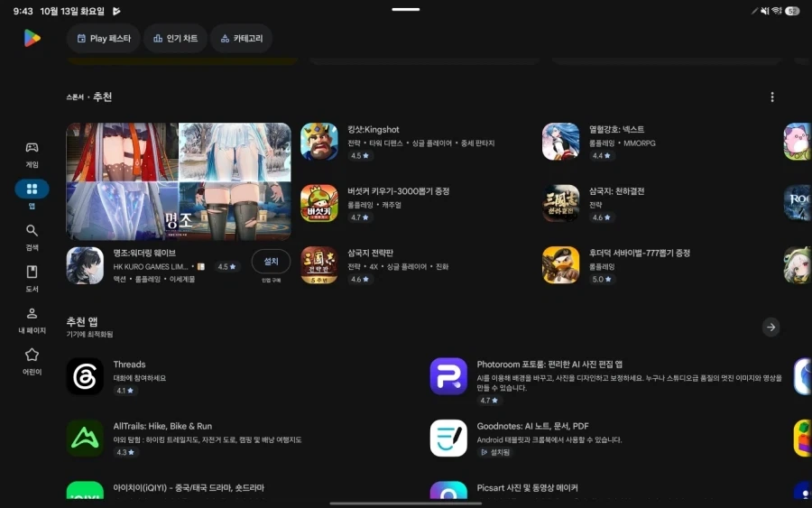This screenshot has height=508, width=812.
Task: Click the Picsart 사진 및 동영상 메이커 title
Action: point(527,488)
